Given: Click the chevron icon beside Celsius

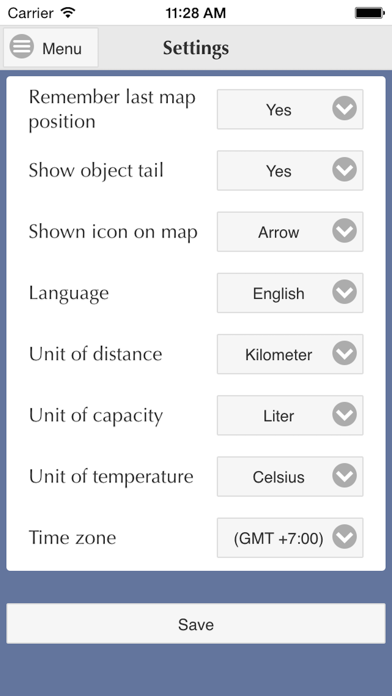Looking at the screenshot, I should click(x=344, y=476).
